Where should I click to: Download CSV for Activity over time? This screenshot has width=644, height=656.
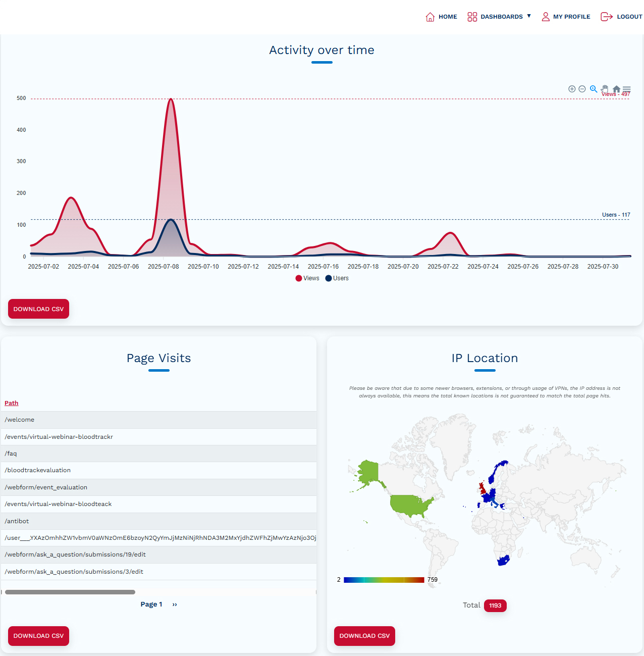(38, 309)
